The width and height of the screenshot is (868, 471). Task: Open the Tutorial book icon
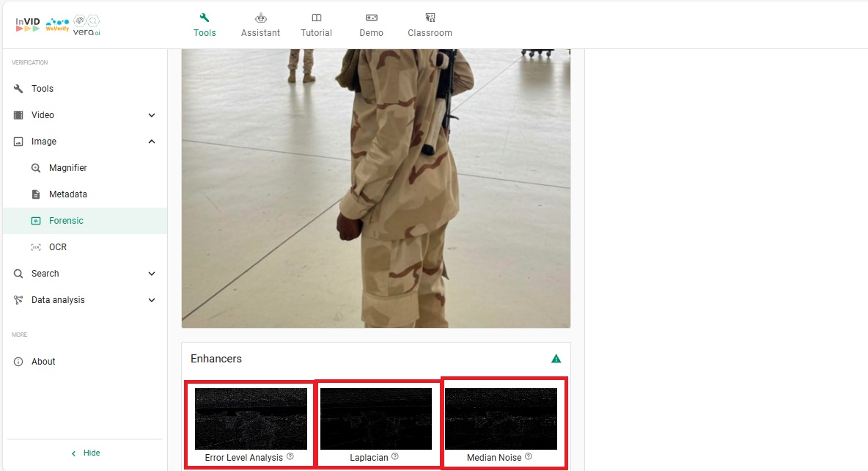pyautogui.click(x=316, y=17)
